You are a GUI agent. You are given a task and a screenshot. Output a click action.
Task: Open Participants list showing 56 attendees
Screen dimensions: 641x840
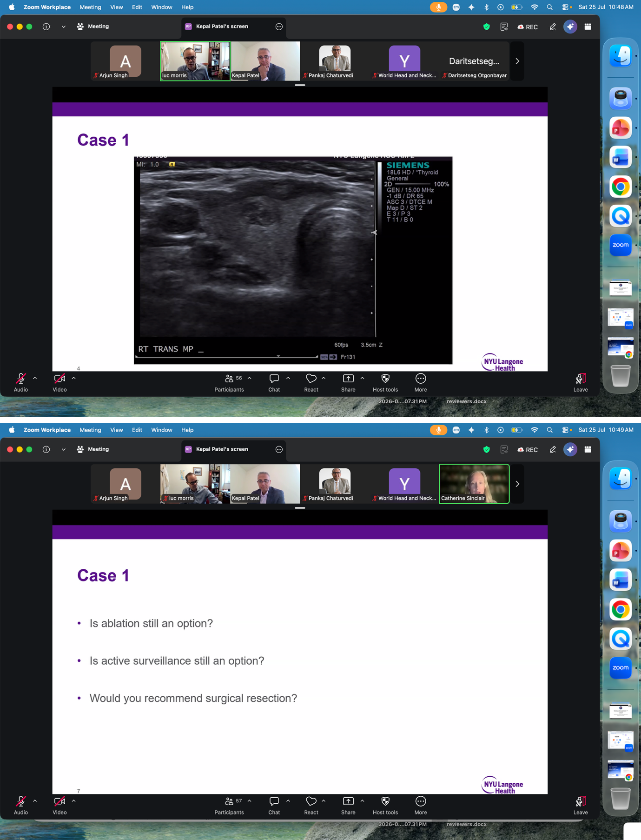(x=229, y=382)
